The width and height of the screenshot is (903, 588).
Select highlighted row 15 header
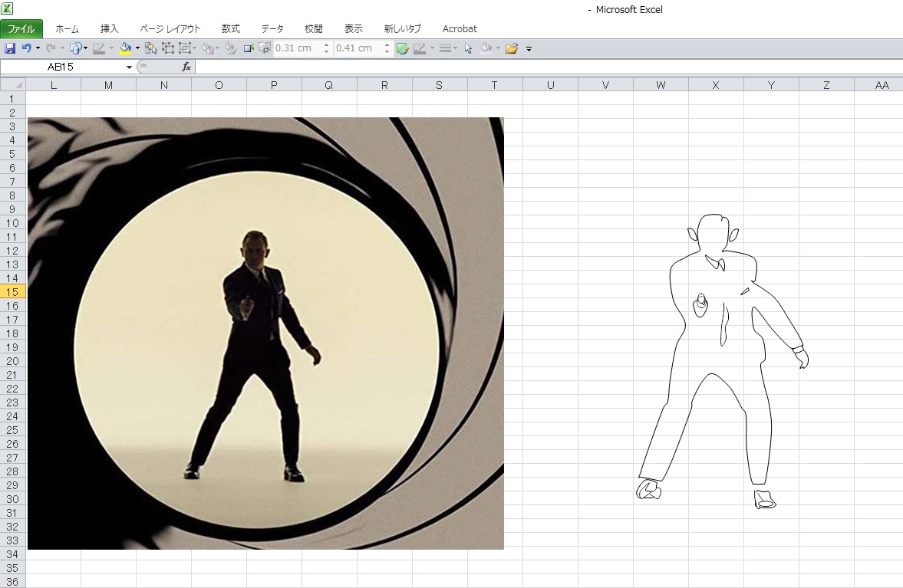(12, 291)
